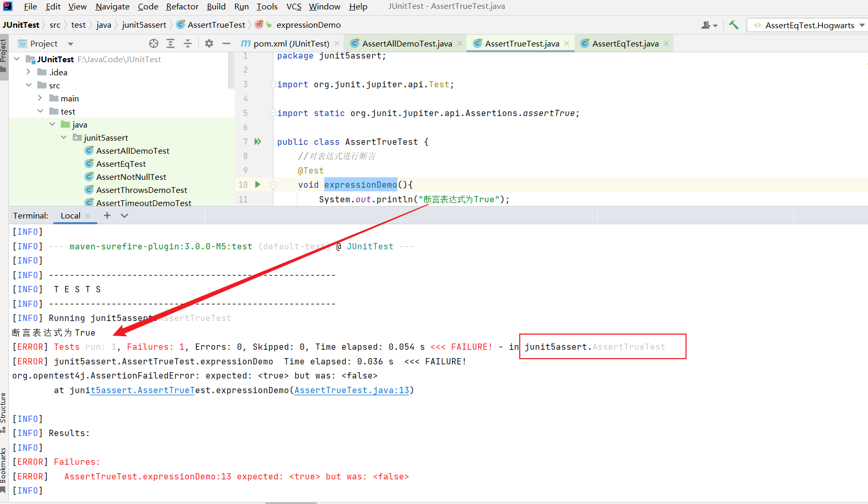Click the Build project hammer icon

pyautogui.click(x=734, y=25)
